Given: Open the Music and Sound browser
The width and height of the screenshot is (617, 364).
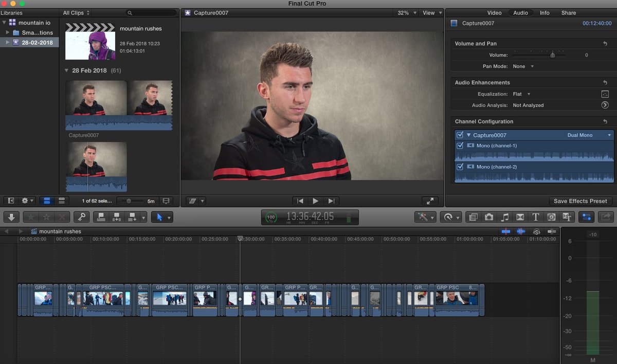Looking at the screenshot, I should pos(505,217).
